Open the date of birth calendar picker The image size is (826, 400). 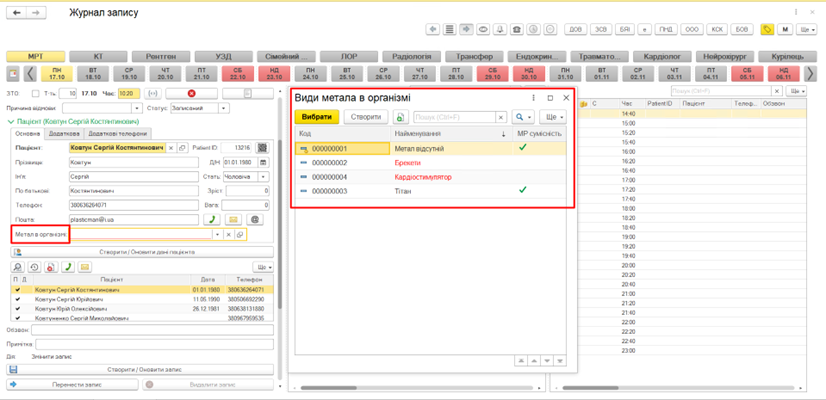(263, 162)
